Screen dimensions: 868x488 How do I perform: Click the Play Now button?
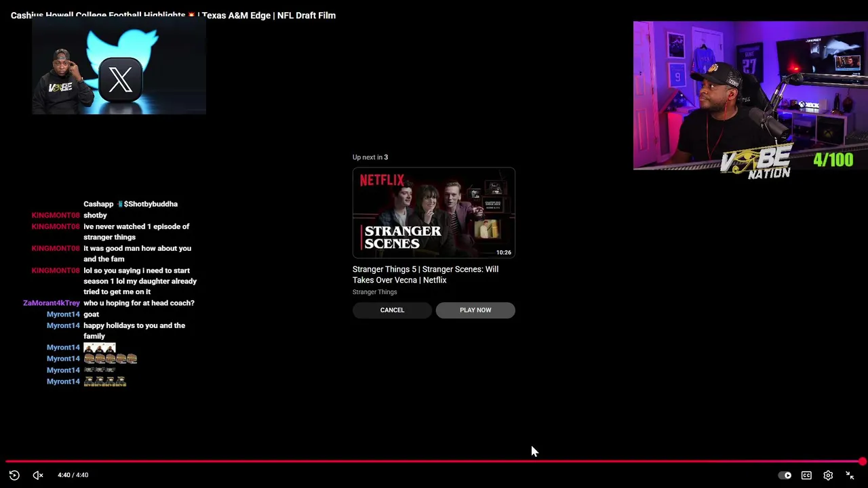click(x=475, y=310)
